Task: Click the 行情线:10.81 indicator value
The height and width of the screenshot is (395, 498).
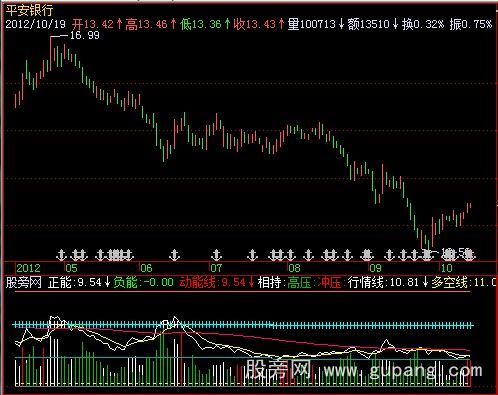Action: coord(383,283)
